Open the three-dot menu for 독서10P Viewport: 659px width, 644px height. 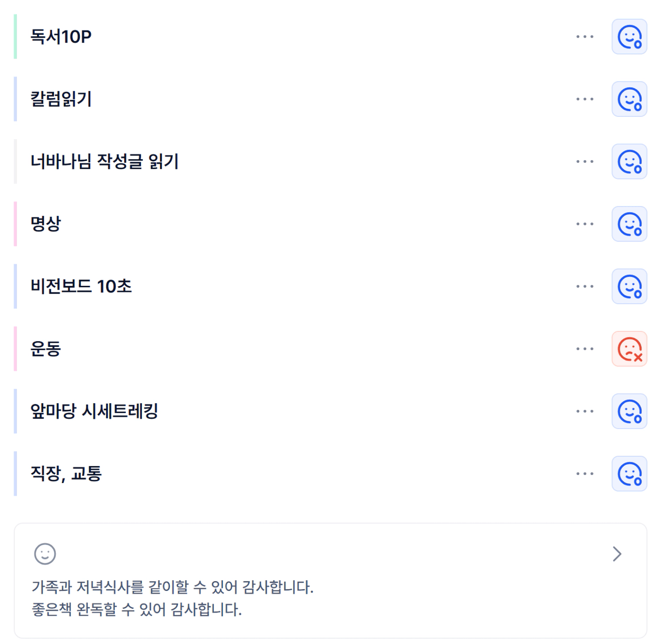(585, 37)
